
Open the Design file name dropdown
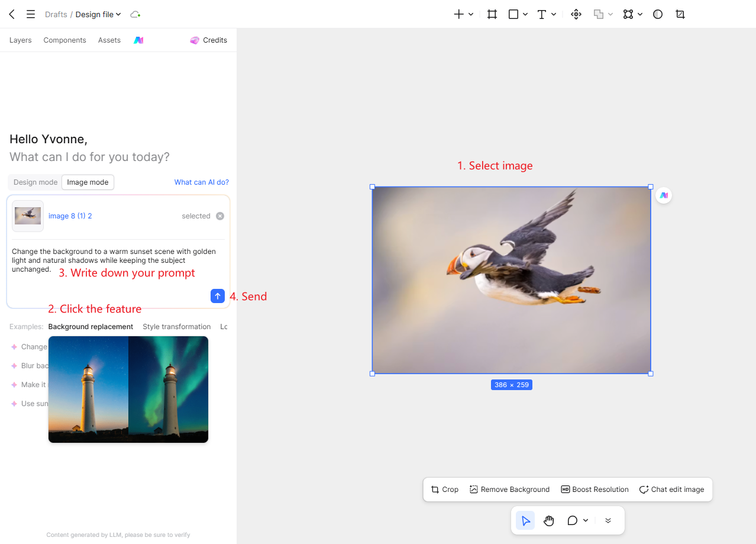[x=98, y=14]
